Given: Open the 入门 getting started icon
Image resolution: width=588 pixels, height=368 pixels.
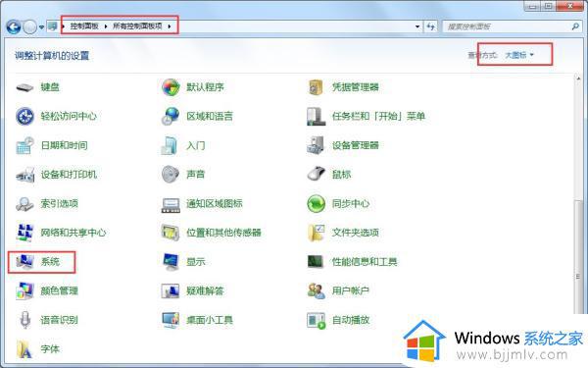Looking at the screenshot, I should [x=170, y=145].
